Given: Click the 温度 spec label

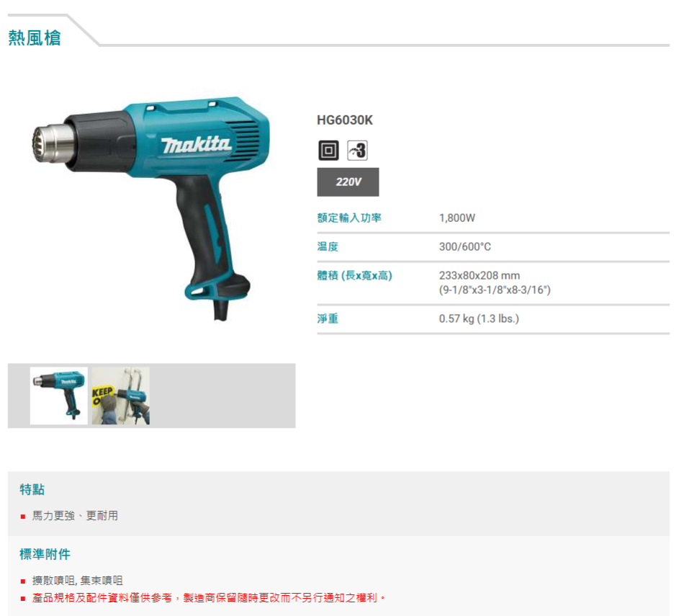Looking at the screenshot, I should 328,246.
